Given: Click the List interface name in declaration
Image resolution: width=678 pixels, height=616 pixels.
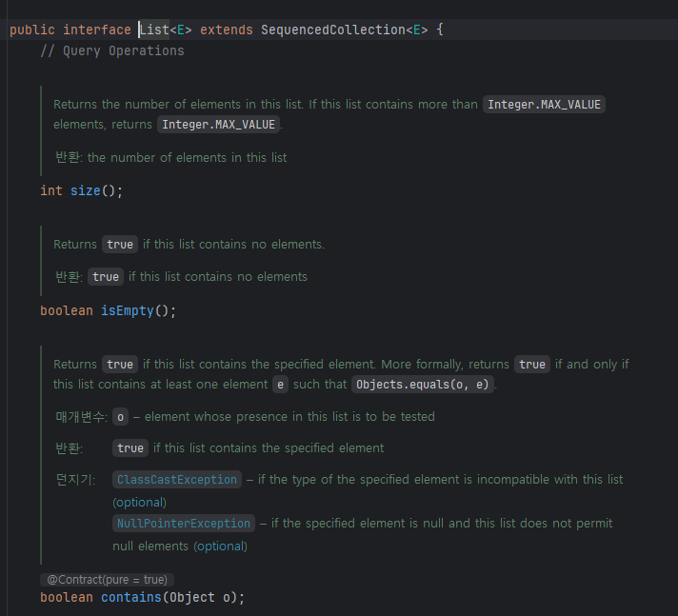Looking at the screenshot, I should pyautogui.click(x=154, y=30).
